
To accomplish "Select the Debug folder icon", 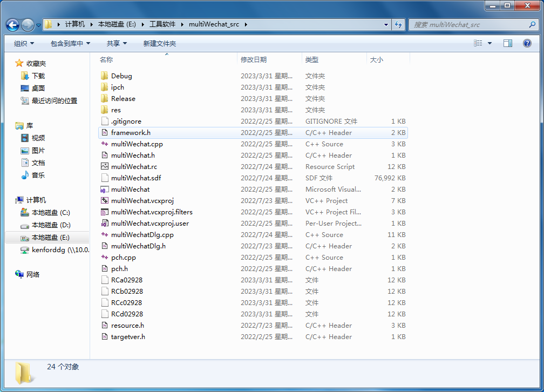I will [105, 76].
